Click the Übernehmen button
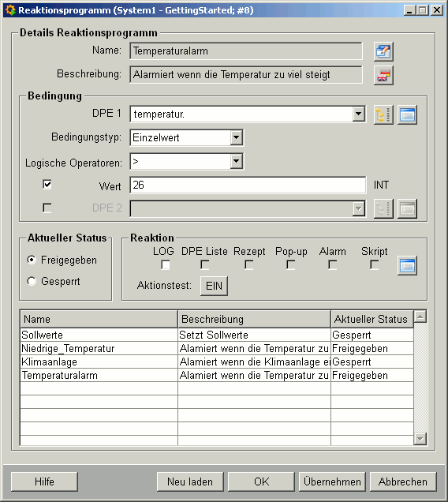448x502 pixels. click(x=332, y=481)
